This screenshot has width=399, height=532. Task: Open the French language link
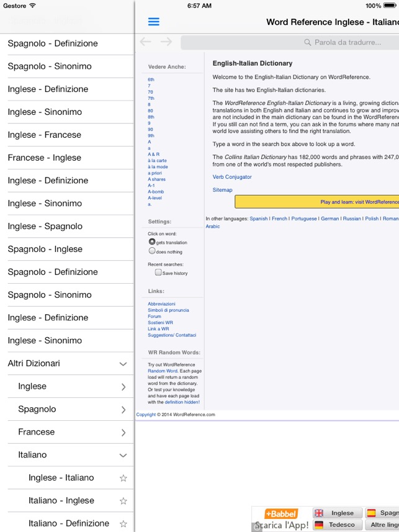click(x=279, y=219)
